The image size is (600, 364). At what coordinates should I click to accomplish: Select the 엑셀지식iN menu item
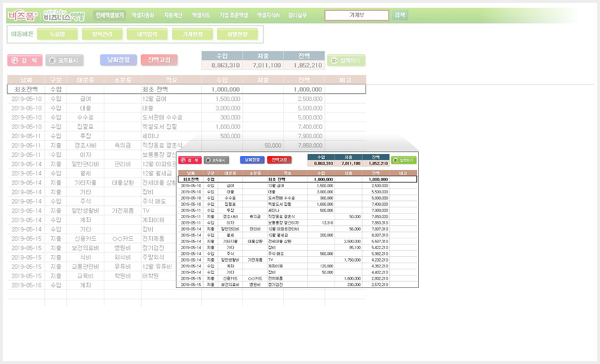click(x=268, y=15)
